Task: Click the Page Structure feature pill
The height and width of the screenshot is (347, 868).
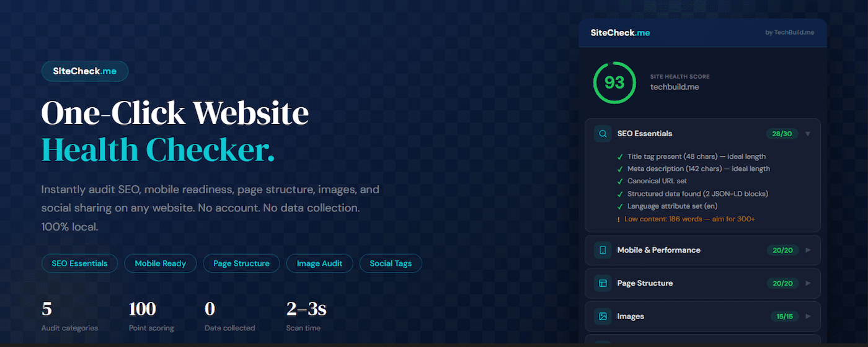Action: (241, 263)
